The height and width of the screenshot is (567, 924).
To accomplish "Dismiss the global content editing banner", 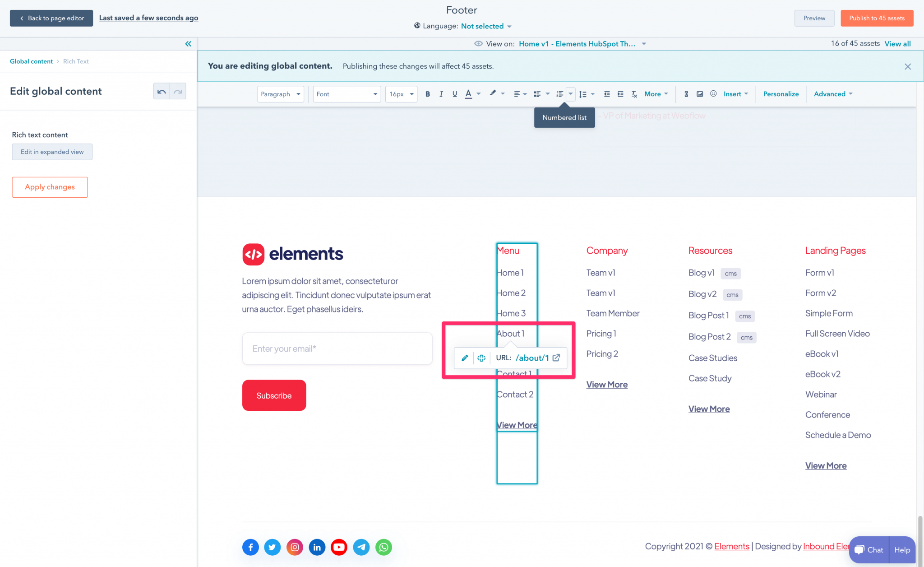I will coord(908,66).
